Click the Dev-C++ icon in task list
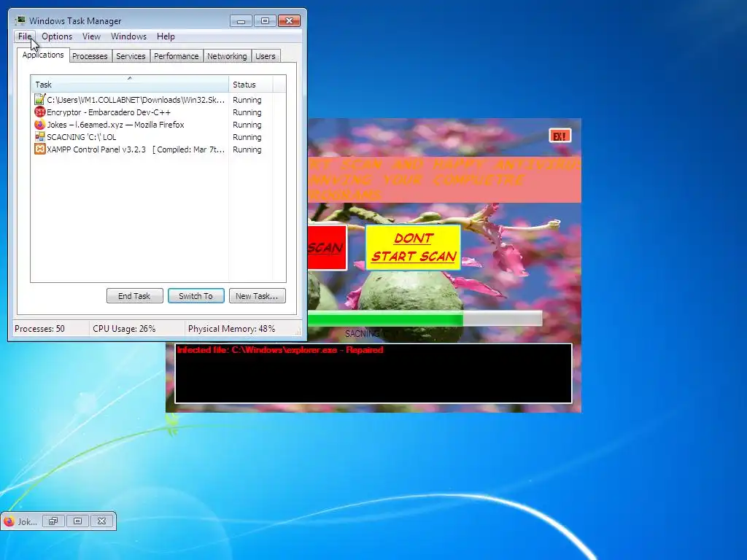Image resolution: width=747 pixels, height=560 pixels. click(39, 112)
